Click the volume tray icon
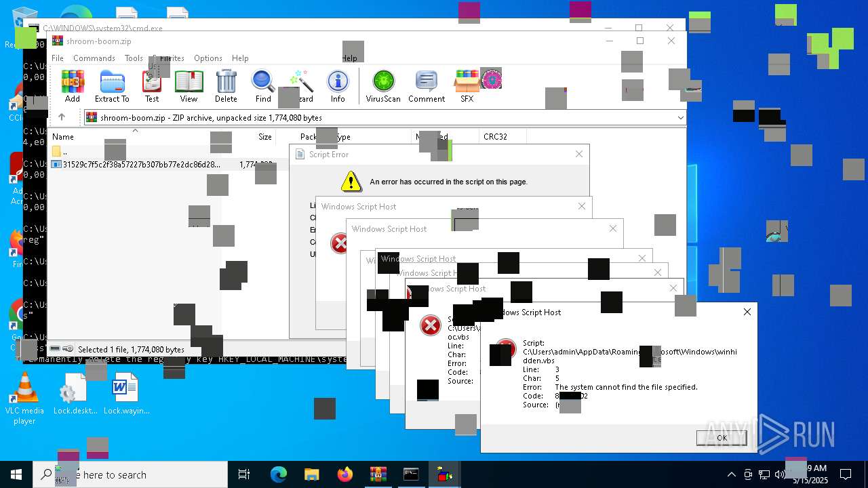This screenshot has height=488, width=868. click(x=779, y=474)
